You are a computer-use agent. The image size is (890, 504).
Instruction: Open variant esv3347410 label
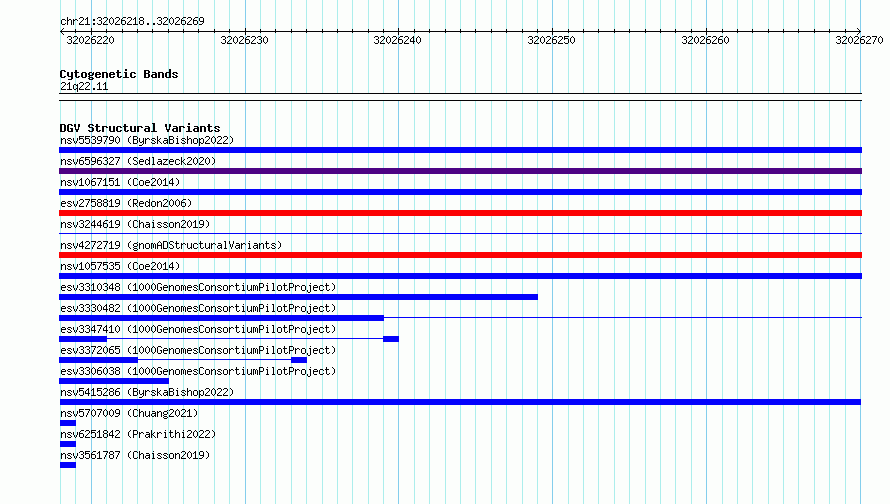[x=198, y=329]
